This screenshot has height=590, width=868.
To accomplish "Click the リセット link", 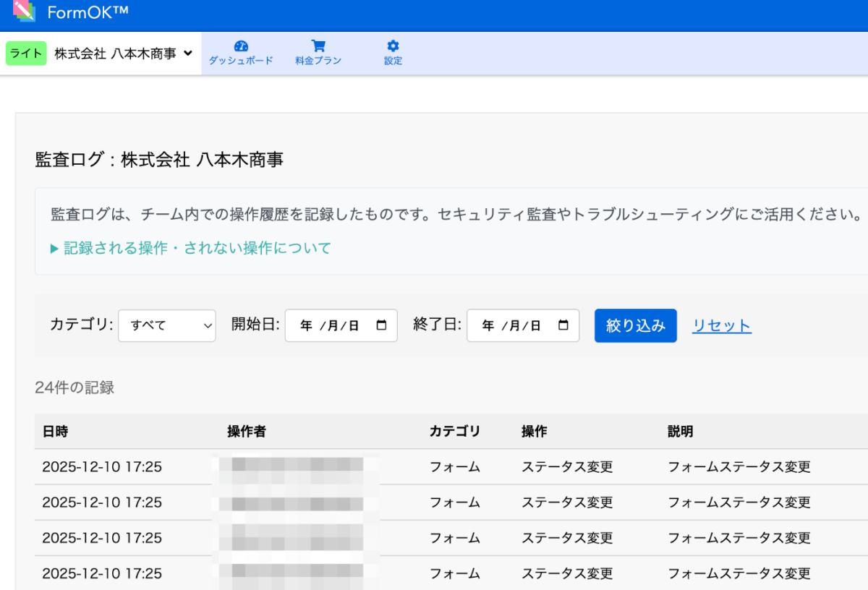I will click(x=721, y=325).
